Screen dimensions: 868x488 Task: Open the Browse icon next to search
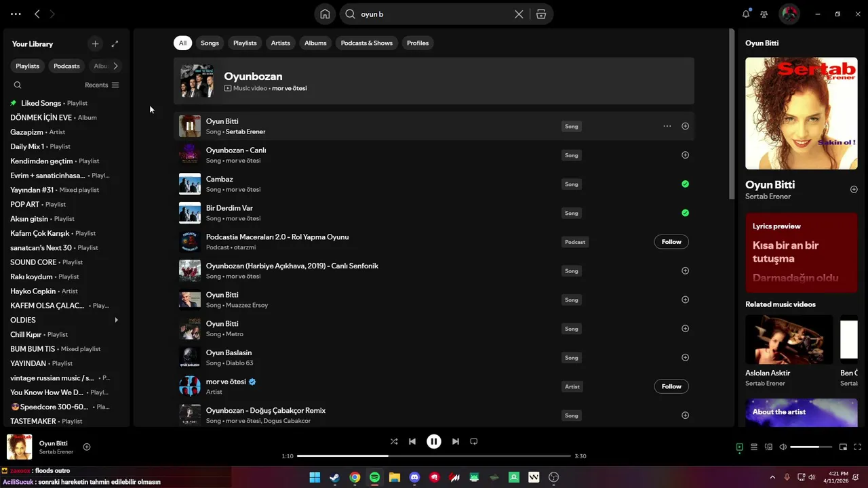(x=541, y=14)
